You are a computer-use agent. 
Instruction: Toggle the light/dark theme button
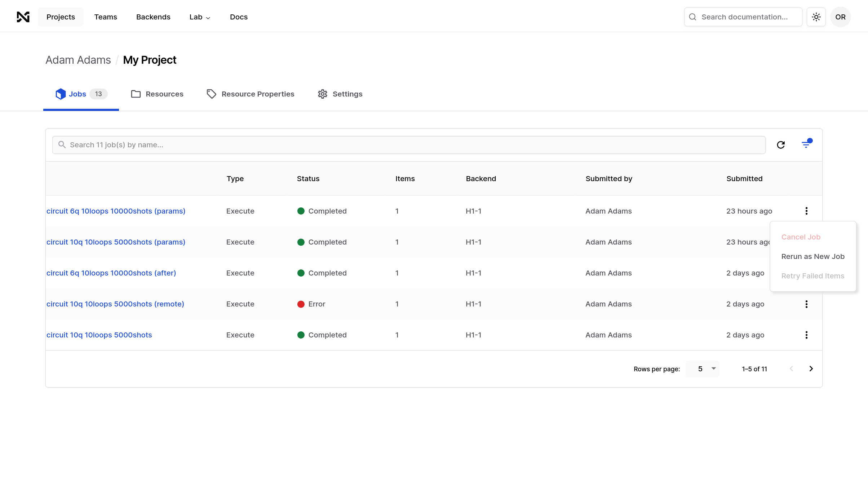click(816, 17)
